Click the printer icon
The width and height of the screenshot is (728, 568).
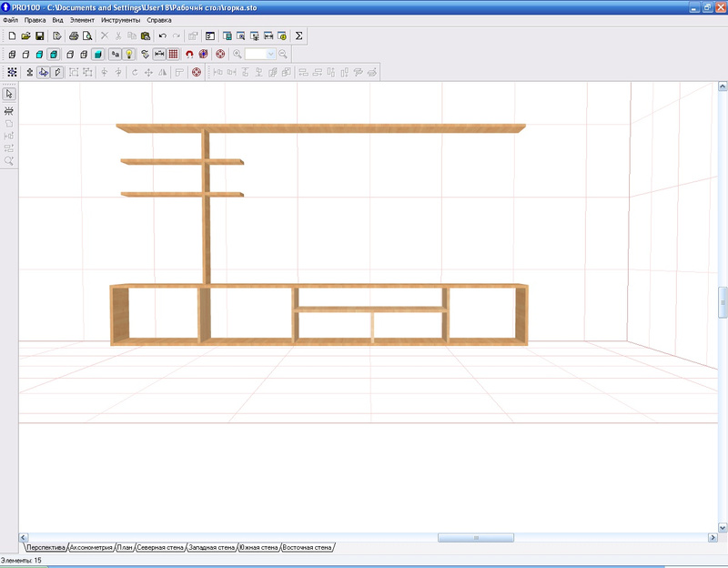tap(72, 36)
